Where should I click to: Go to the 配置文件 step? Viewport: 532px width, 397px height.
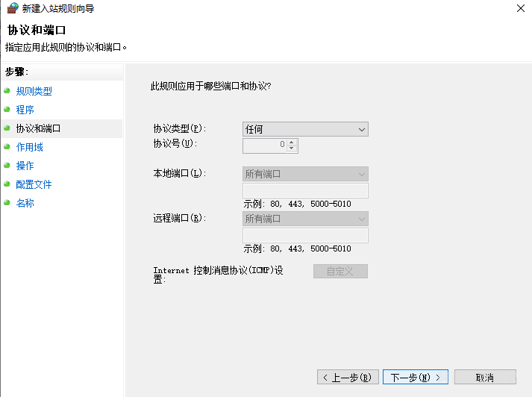point(34,184)
